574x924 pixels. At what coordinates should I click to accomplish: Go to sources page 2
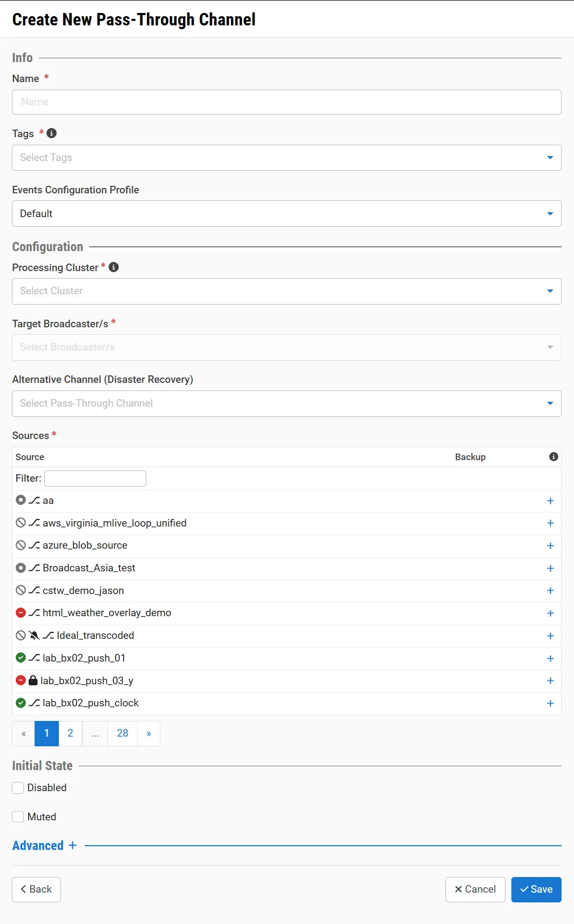(x=70, y=733)
